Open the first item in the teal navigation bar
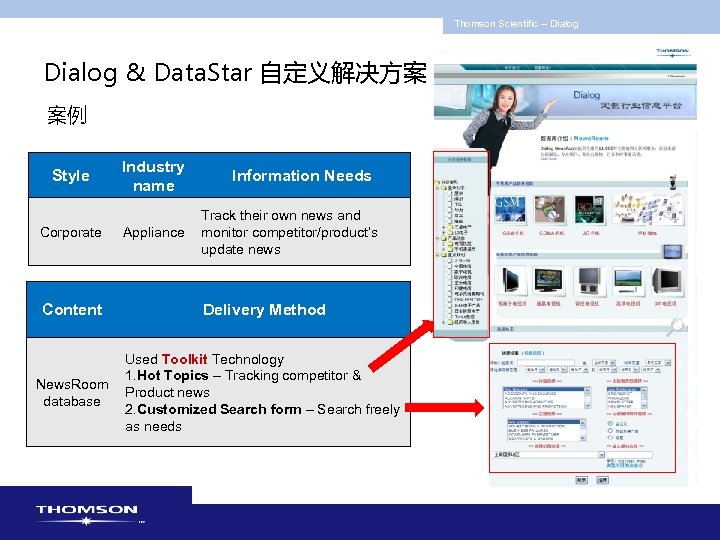 tap(512, 68)
